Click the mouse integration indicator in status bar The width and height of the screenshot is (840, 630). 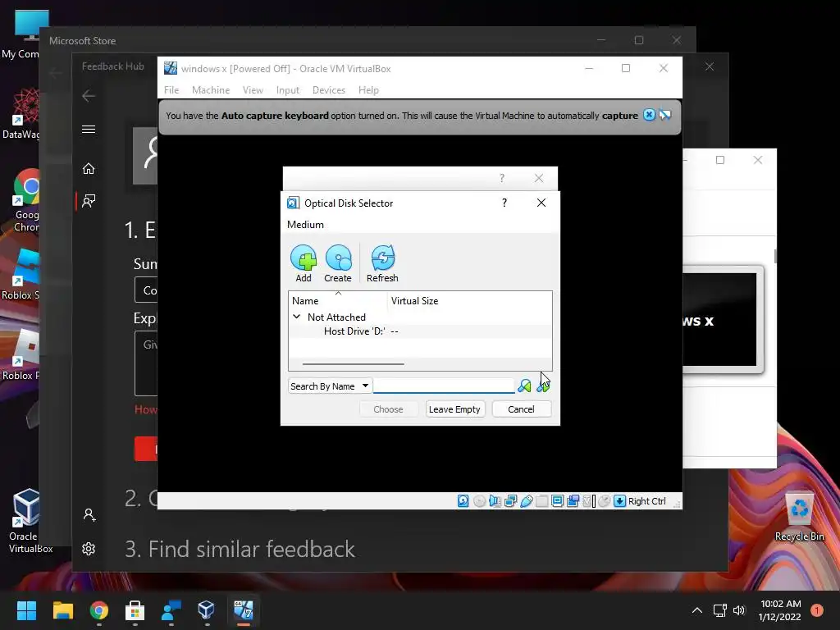(x=605, y=501)
